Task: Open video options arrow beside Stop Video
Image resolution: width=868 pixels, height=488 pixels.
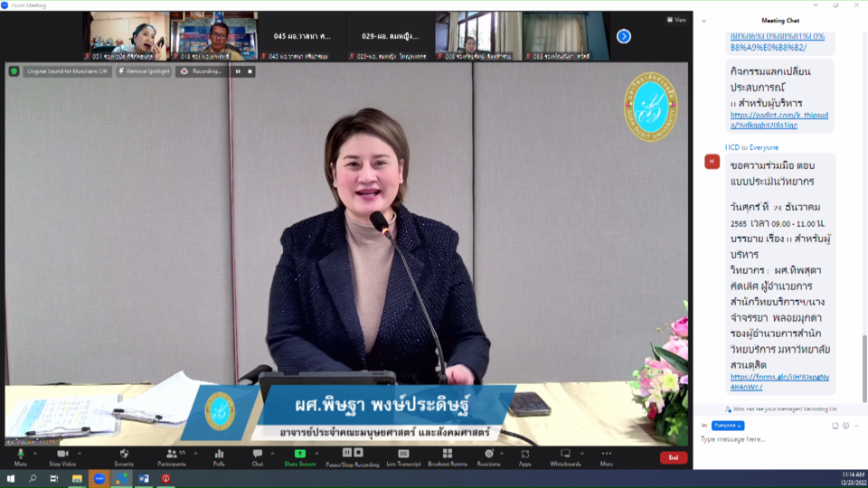Action: tap(80, 454)
